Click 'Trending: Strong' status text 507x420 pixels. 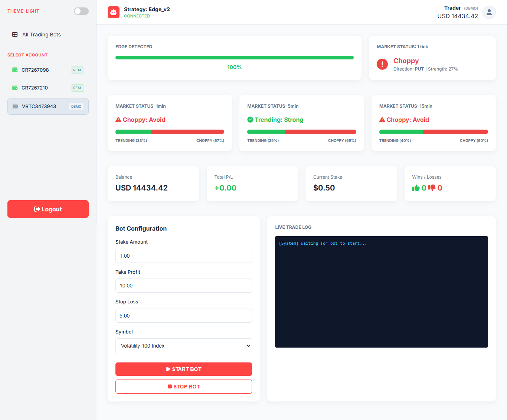[x=279, y=120]
